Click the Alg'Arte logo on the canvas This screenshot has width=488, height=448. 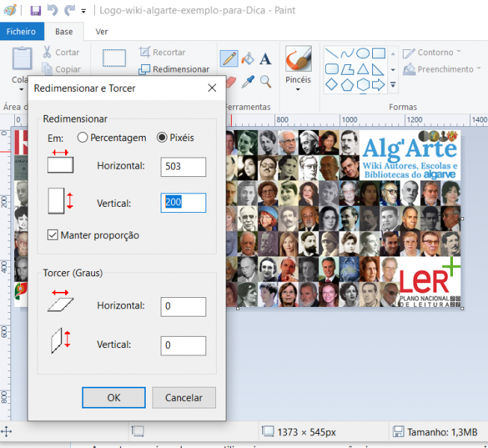pos(410,155)
